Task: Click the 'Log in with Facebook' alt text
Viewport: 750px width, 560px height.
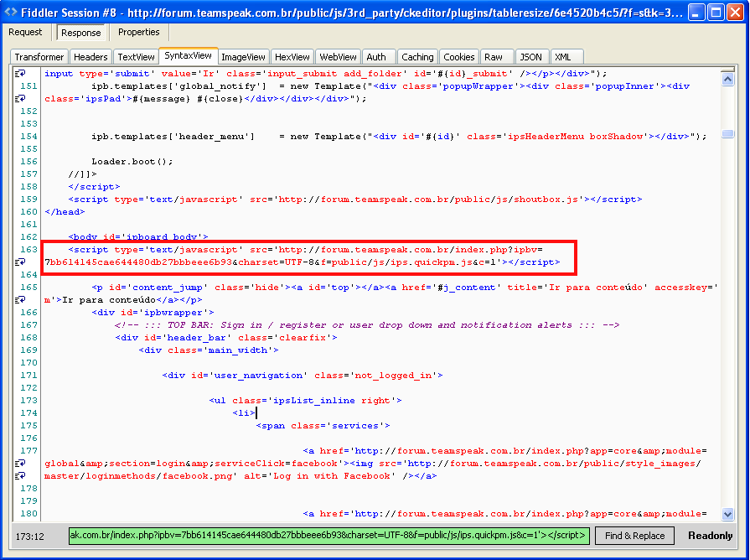Action: pyautogui.click(x=334, y=476)
